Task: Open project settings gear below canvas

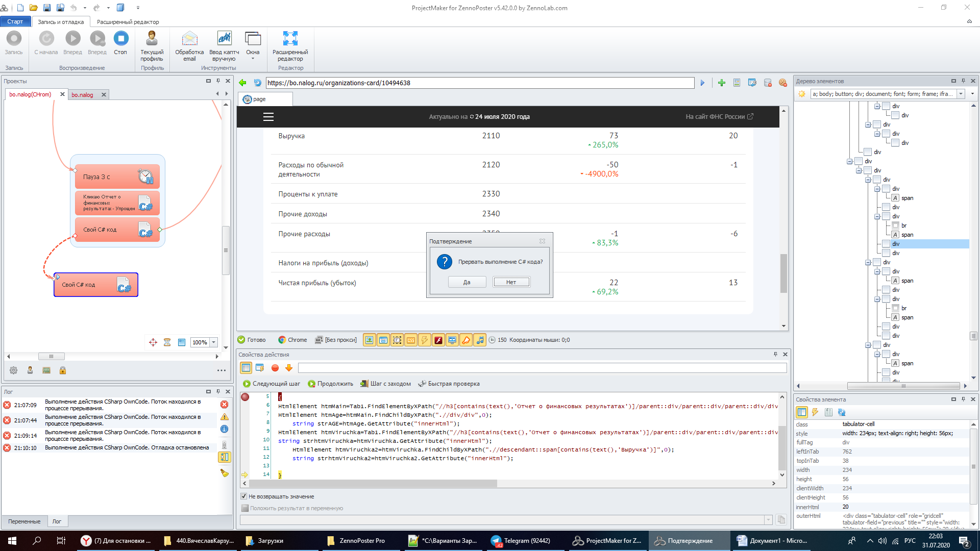Action: pos(14,370)
